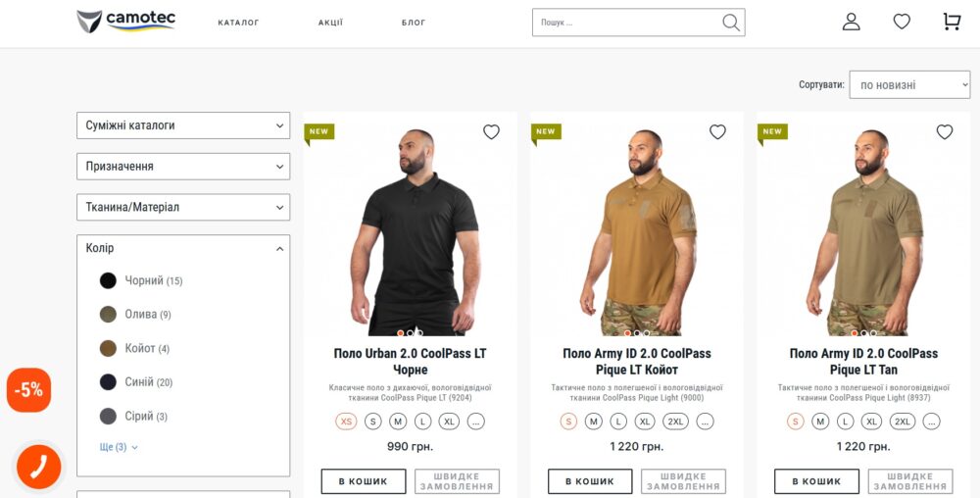Open the shopping cart icon
This screenshot has height=498, width=980.
coord(952,22)
